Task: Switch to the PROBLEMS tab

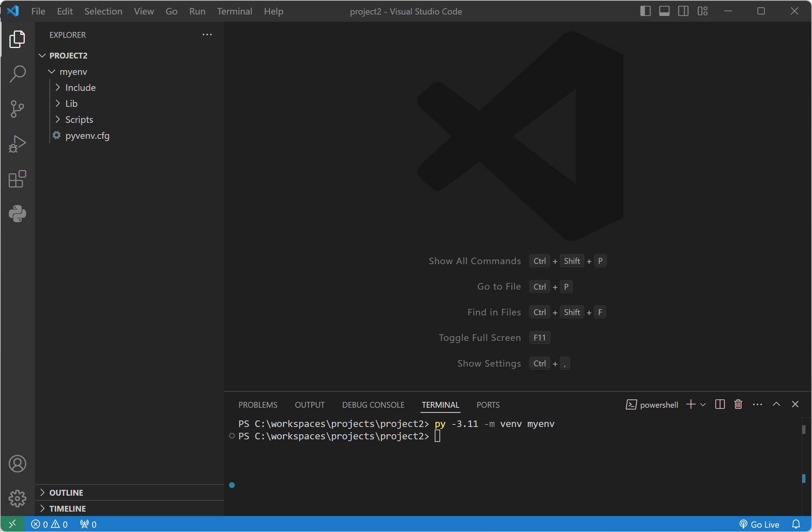Action: (x=258, y=405)
